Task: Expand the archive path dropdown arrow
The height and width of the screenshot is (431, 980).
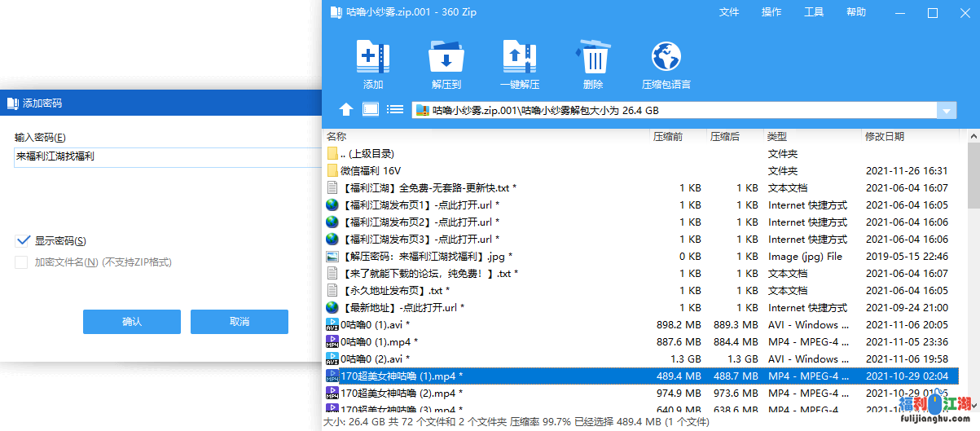Action: pos(946,111)
